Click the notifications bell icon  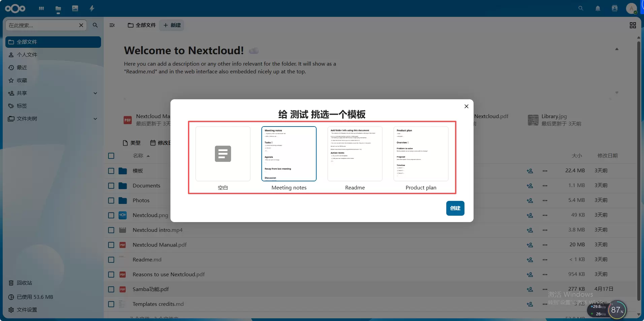coord(598,8)
